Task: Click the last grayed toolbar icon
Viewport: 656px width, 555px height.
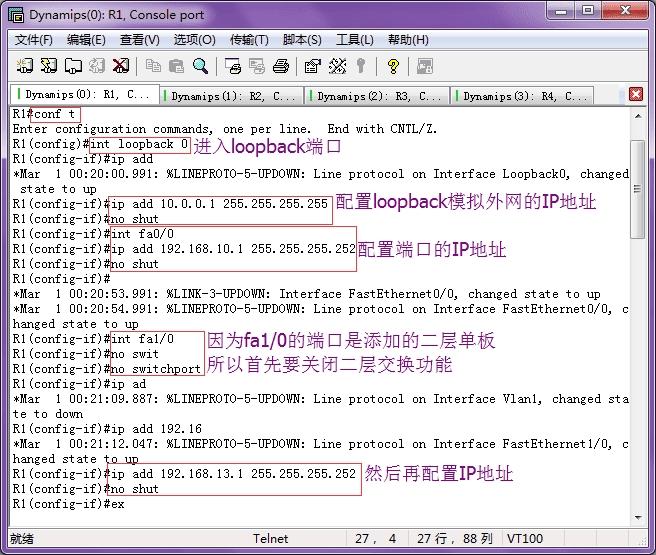Action: [425, 66]
